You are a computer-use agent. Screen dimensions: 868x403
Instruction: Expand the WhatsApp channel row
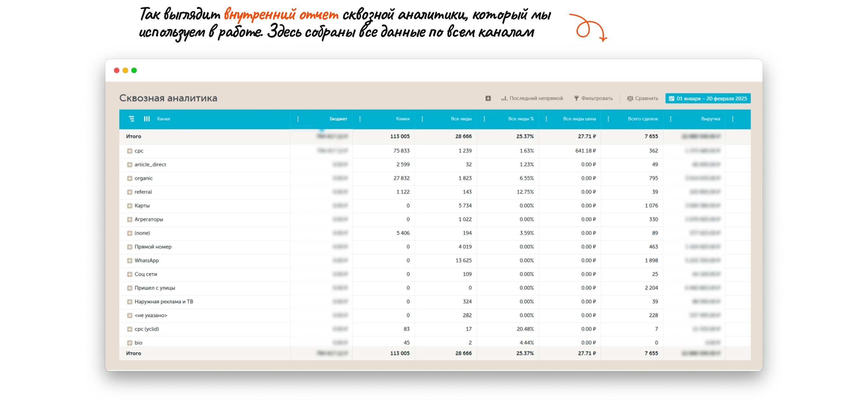(x=130, y=260)
